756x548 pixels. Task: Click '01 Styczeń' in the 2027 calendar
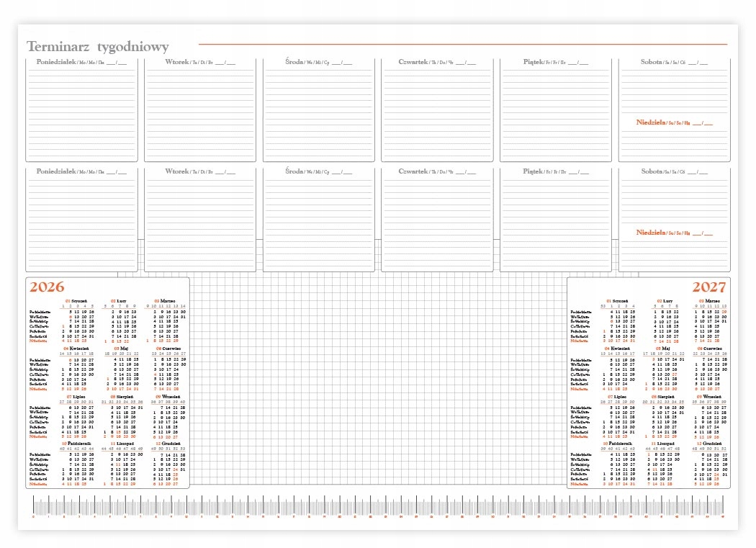pyautogui.click(x=617, y=301)
